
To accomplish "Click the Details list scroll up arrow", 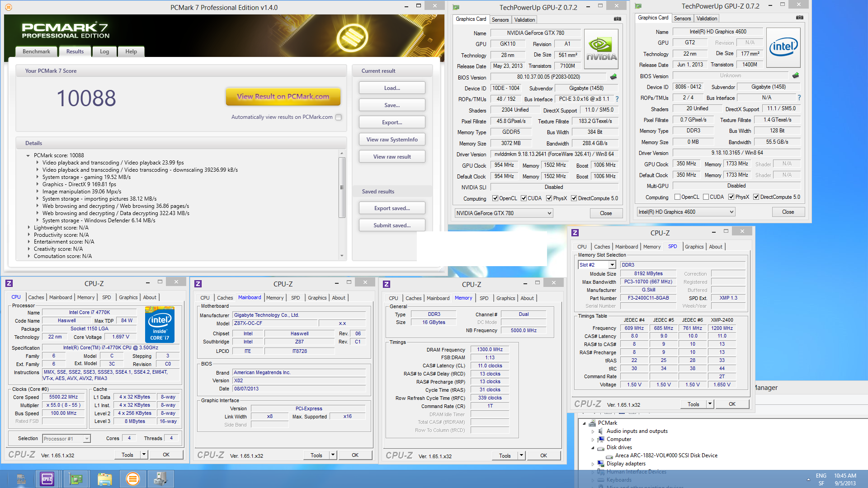I will tap(342, 154).
